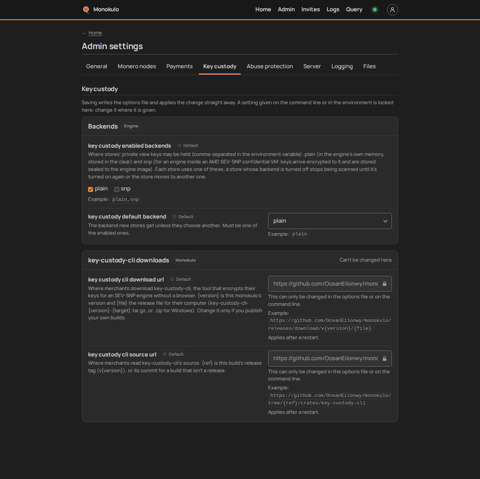The height and width of the screenshot is (479, 480).
Task: Switch to the Server tab
Action: pos(312,66)
